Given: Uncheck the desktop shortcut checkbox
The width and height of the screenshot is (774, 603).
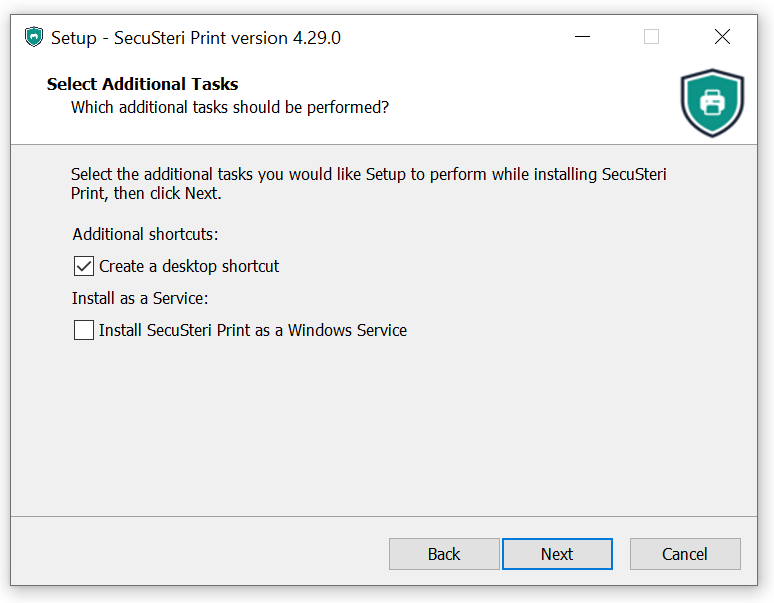Looking at the screenshot, I should tap(84, 266).
